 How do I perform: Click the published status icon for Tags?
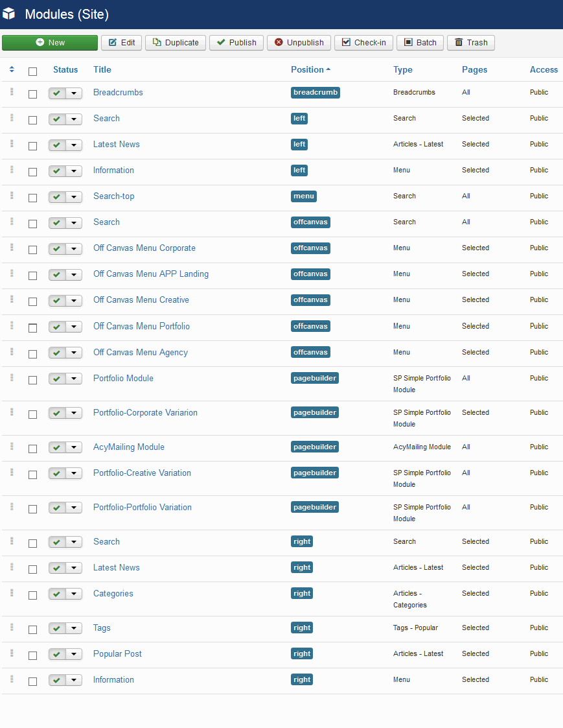point(57,628)
